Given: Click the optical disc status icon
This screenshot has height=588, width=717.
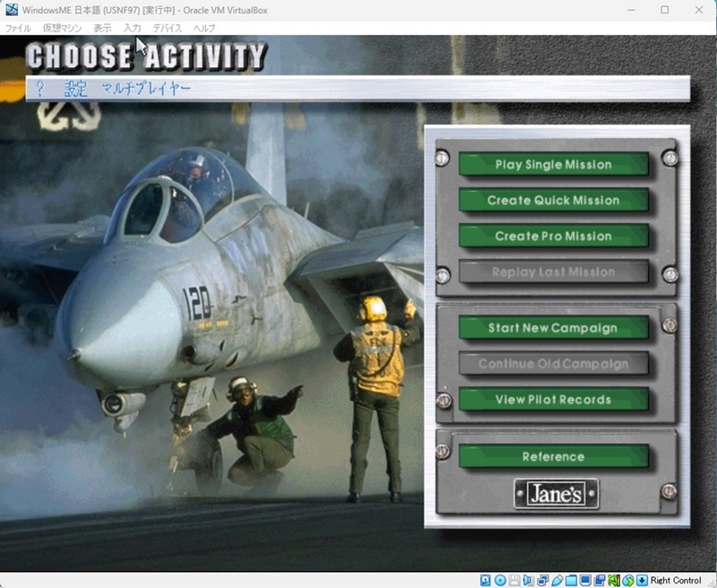Looking at the screenshot, I should (500, 580).
